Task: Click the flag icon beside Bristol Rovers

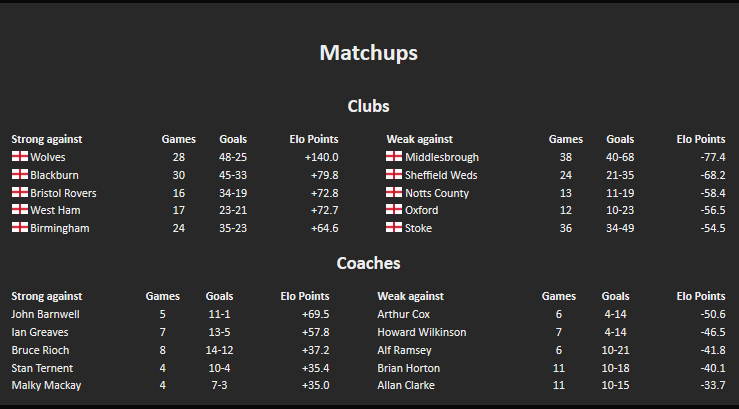Action: 20,192
